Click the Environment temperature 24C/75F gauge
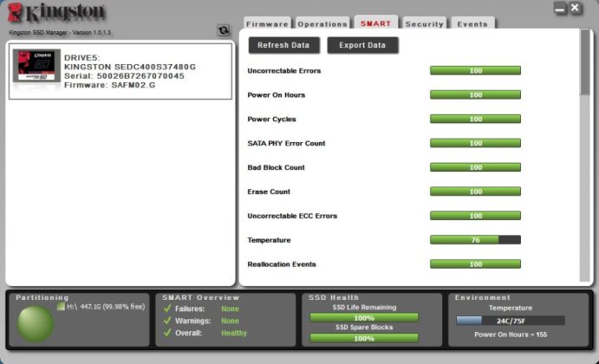This screenshot has height=364, width=599. 511,321
